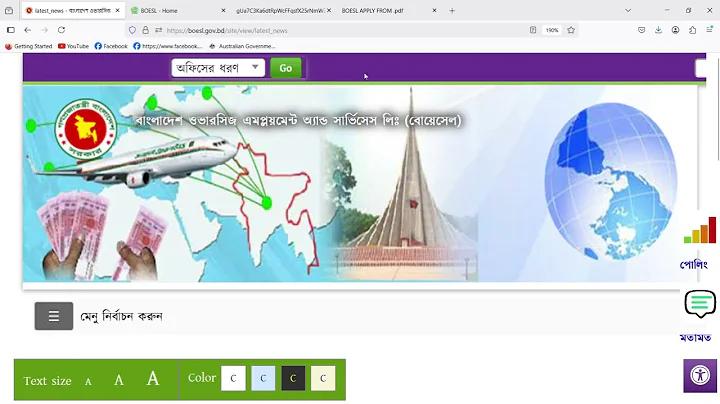
Task: Switch to the gUa7C3Ka6dtRp tab
Action: pyautogui.click(x=283, y=10)
